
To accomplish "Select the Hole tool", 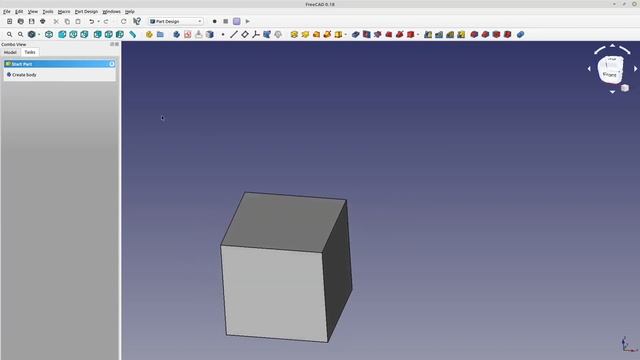I will click(367, 35).
